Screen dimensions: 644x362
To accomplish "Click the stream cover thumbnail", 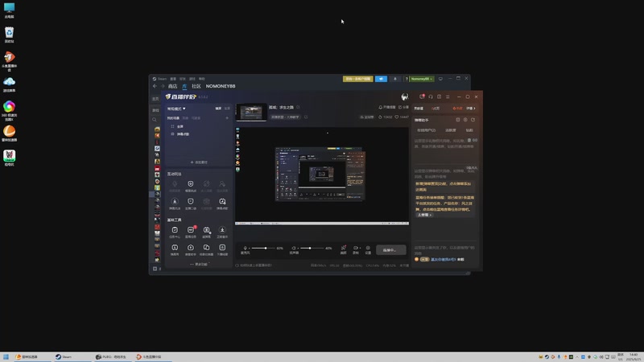I will tap(251, 113).
